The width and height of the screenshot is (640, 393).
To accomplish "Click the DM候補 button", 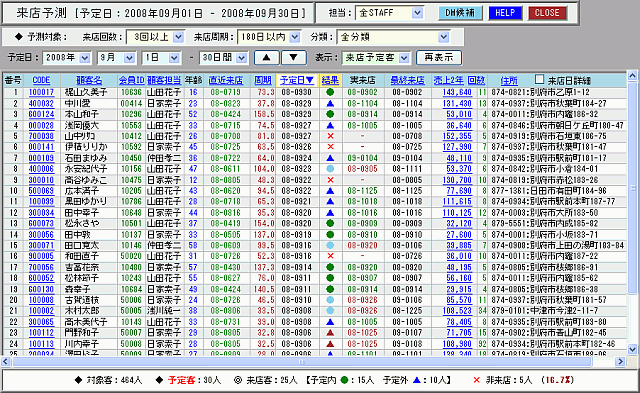I will pos(460,13).
